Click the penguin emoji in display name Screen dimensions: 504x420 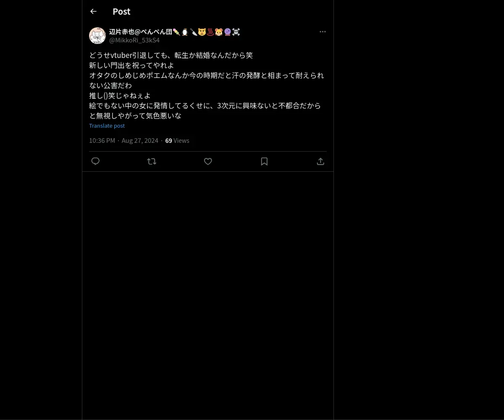[185, 31]
